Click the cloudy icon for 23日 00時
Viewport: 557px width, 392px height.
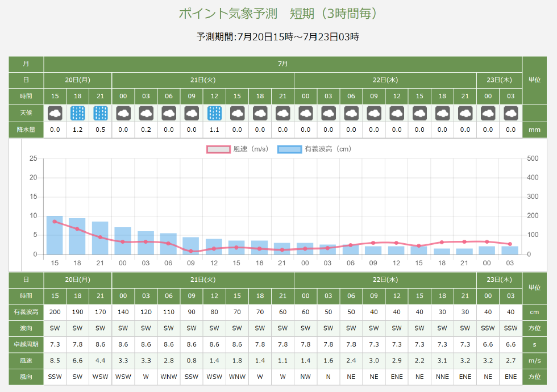488,113
